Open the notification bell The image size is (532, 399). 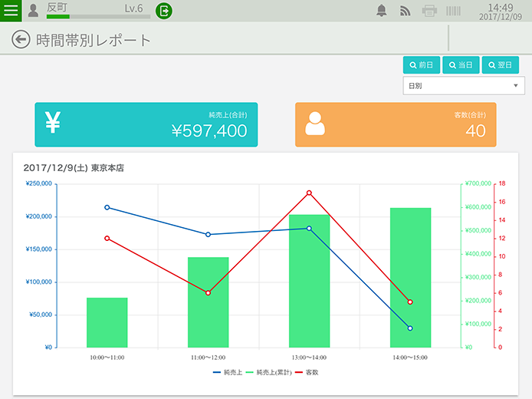[x=381, y=11]
